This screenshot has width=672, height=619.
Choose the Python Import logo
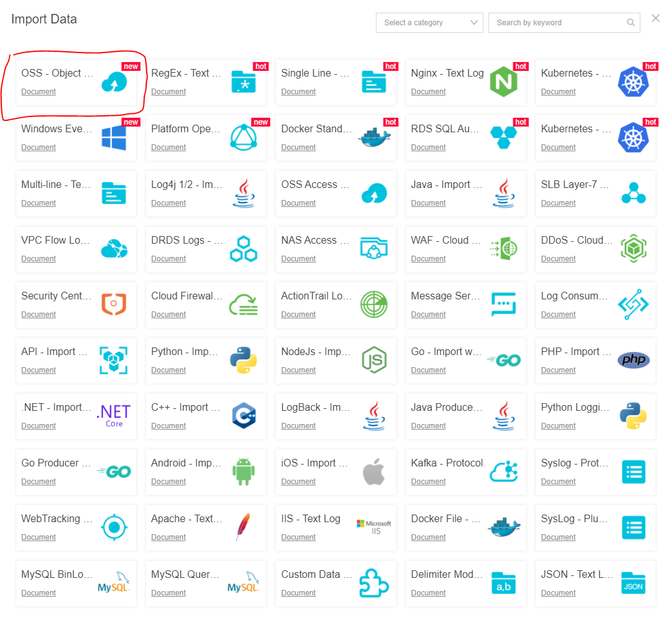[244, 360]
